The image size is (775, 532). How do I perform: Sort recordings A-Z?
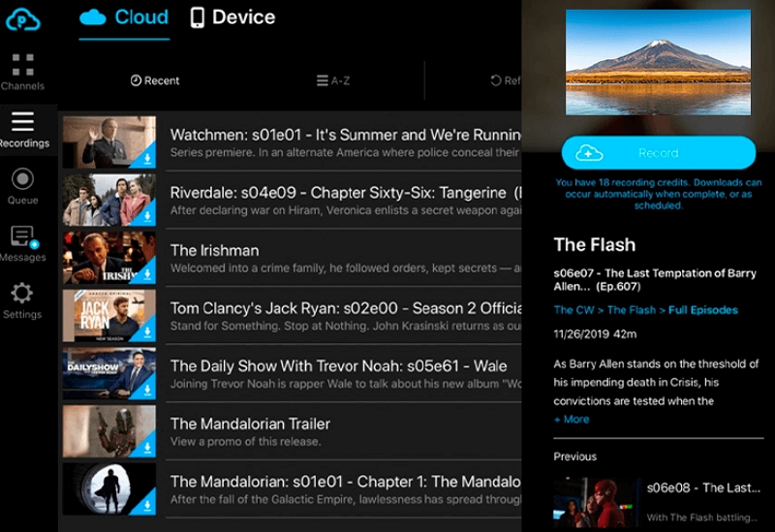tap(333, 80)
